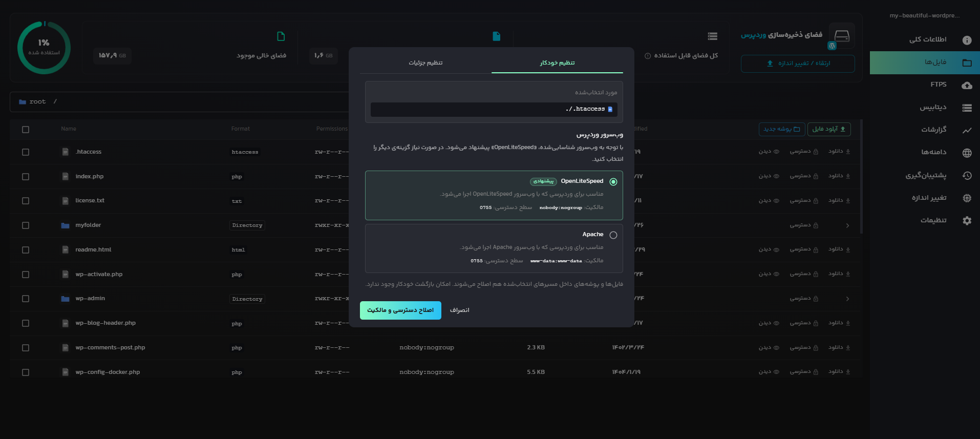The height and width of the screenshot is (439, 980).
Task: Click the globe icon beside دامنه‌ها
Action: [967, 153]
